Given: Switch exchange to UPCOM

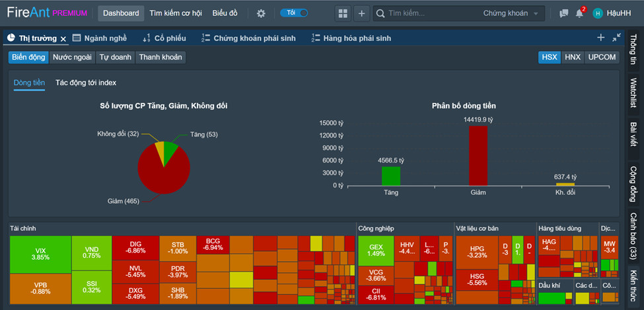Looking at the screenshot, I should [x=602, y=57].
